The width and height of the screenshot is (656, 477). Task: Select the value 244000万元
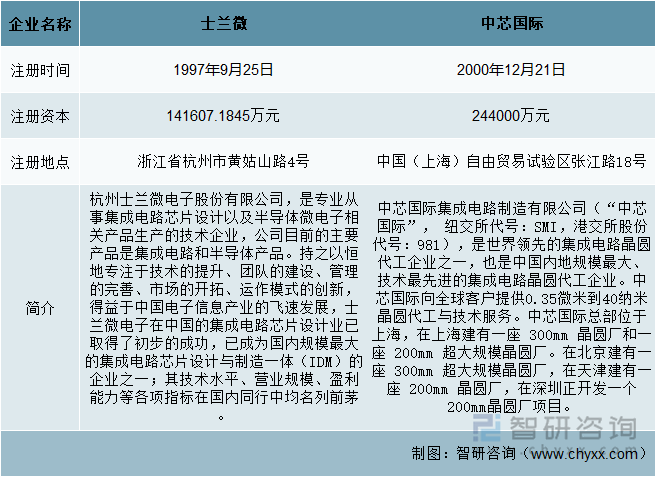(x=511, y=115)
